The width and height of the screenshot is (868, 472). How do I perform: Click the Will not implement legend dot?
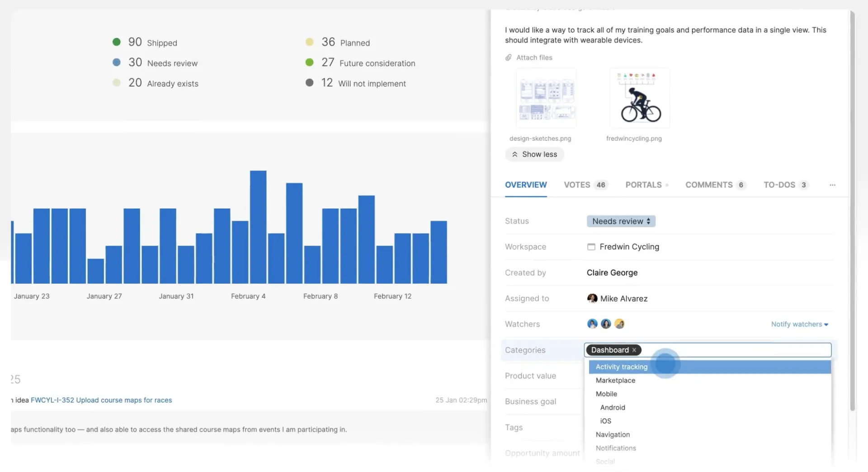(x=310, y=83)
